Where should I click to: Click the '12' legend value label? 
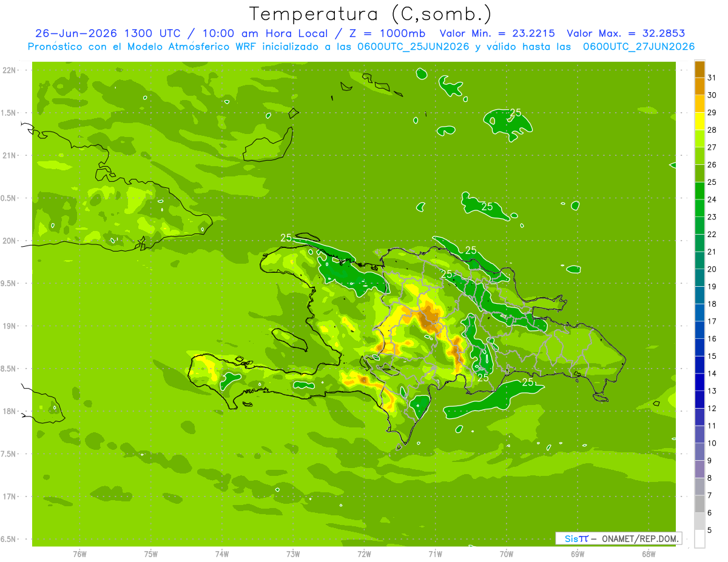click(712, 409)
